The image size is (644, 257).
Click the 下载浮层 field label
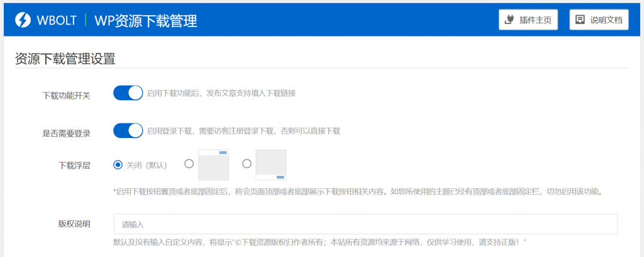(x=74, y=166)
